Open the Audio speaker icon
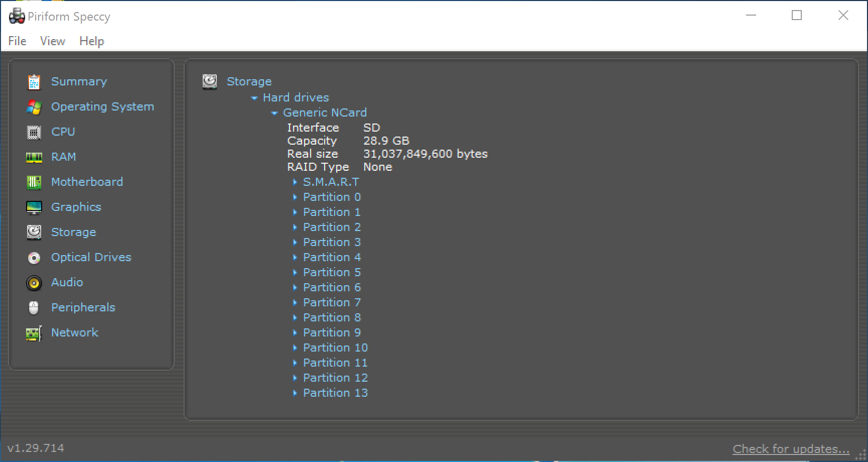868x462 pixels. tap(34, 283)
